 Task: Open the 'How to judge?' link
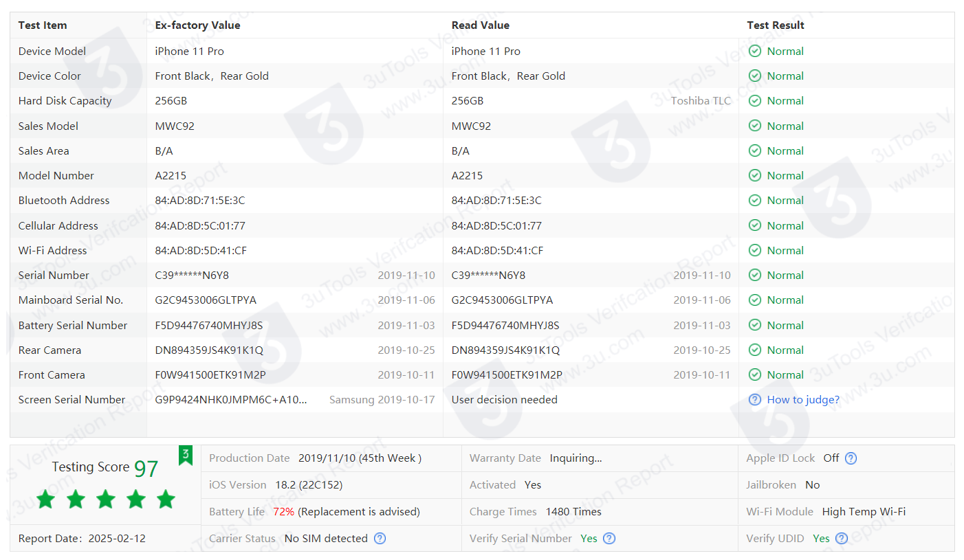(x=803, y=400)
